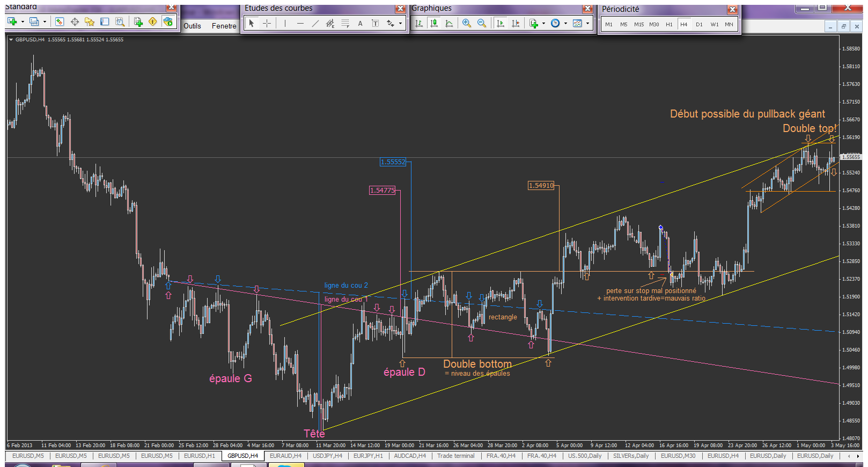Viewport: 868px width, 467px height.
Task: Zoom out of the chart
Action: (482, 23)
